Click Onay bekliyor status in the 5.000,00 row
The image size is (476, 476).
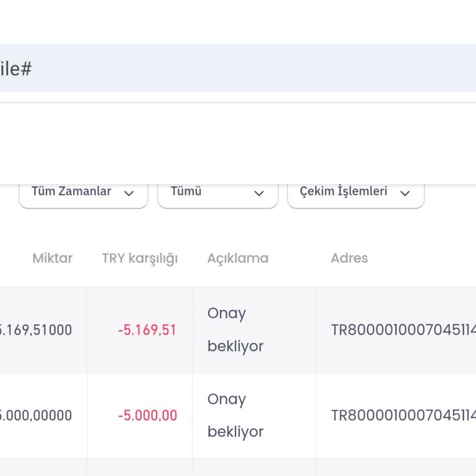tap(236, 415)
